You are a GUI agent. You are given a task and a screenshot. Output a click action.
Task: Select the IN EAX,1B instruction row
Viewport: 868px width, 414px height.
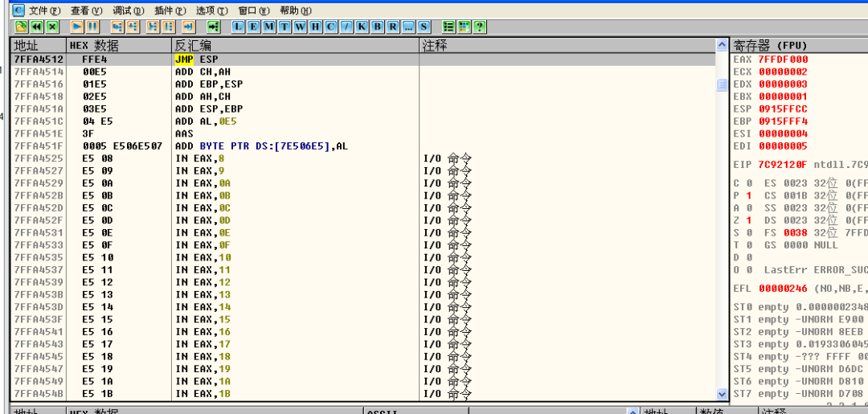point(363,394)
